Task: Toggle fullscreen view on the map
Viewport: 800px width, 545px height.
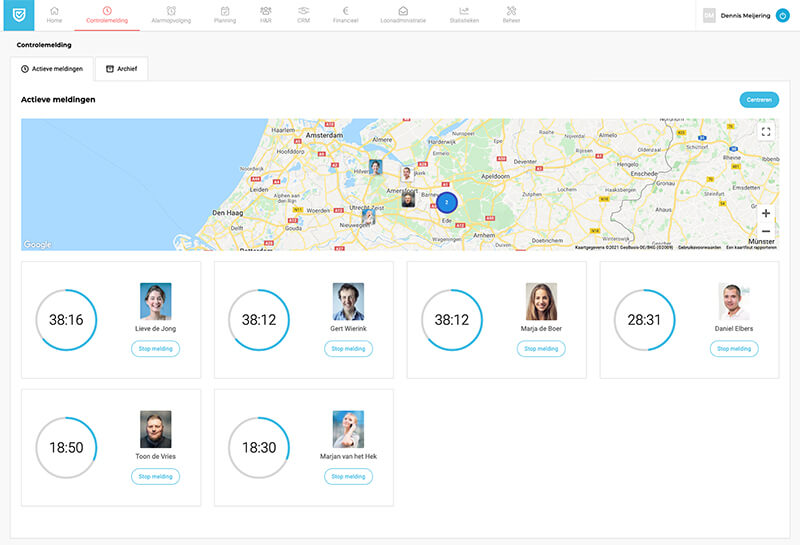Action: tap(765, 132)
